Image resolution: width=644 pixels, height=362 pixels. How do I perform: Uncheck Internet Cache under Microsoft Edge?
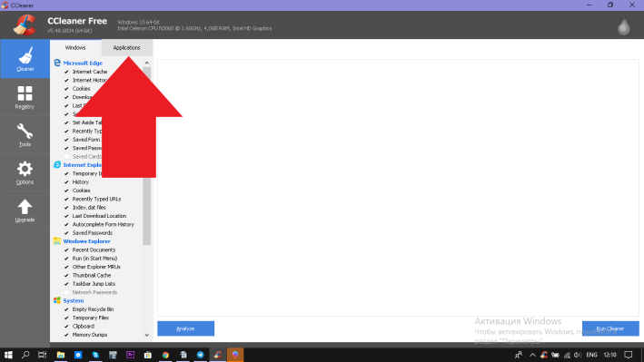(66, 72)
